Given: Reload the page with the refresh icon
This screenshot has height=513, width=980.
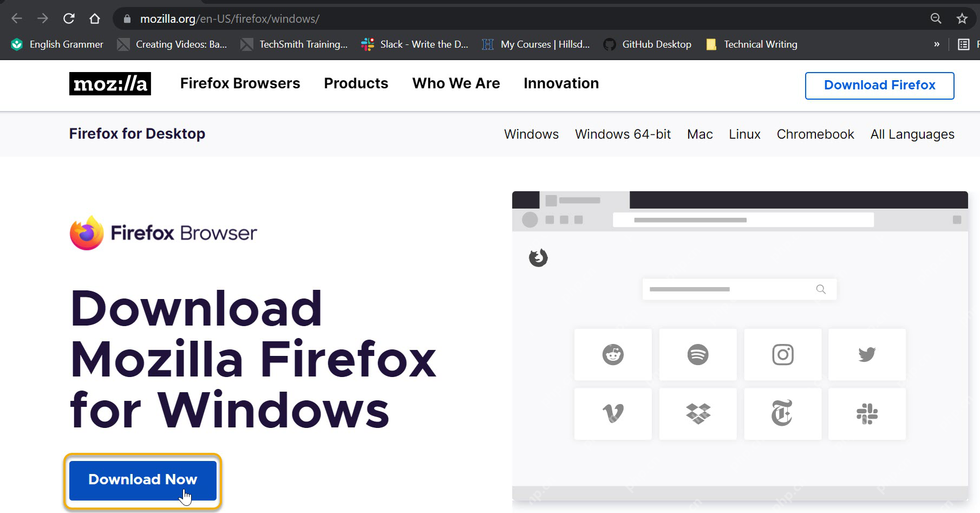Looking at the screenshot, I should coord(69,18).
